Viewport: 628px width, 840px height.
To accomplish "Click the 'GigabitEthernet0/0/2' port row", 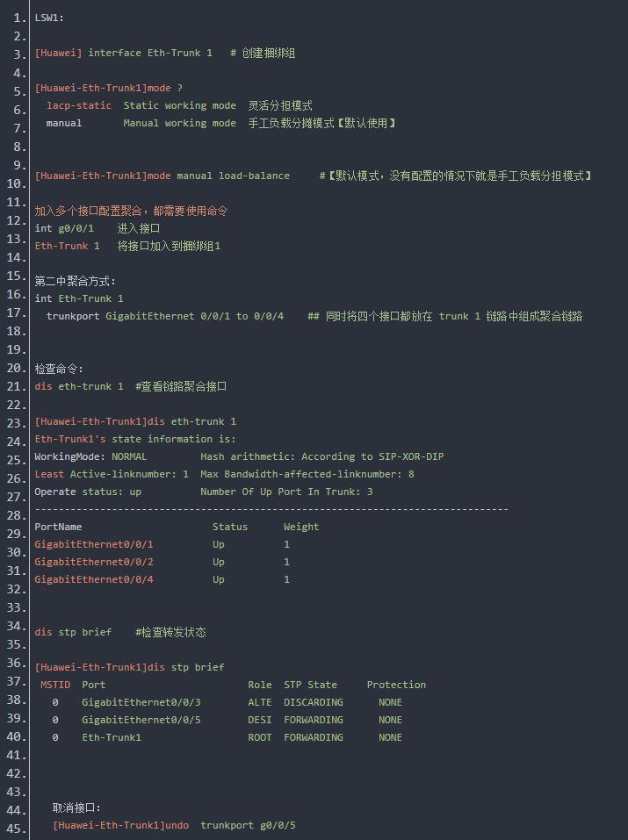I will [x=94, y=562].
